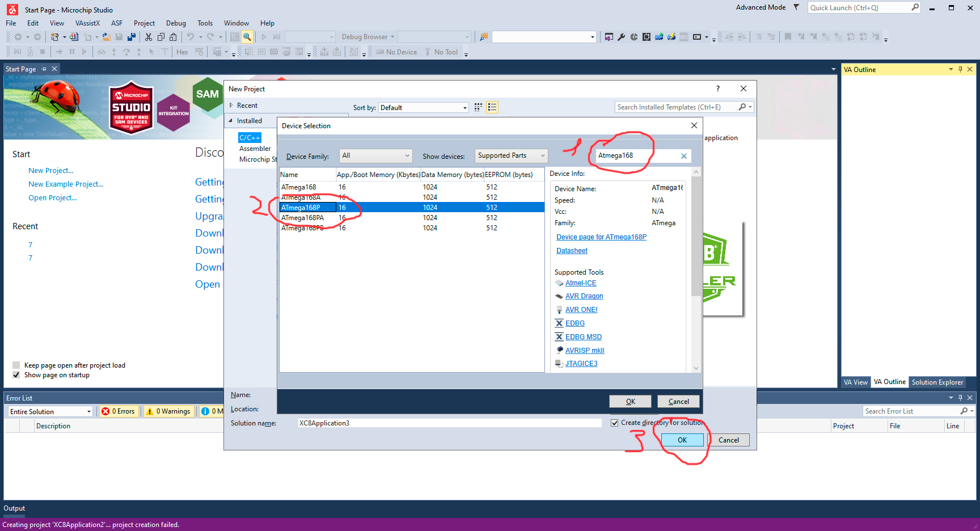
Task: Toggle the 0 Warnings filter button
Action: (x=168, y=411)
